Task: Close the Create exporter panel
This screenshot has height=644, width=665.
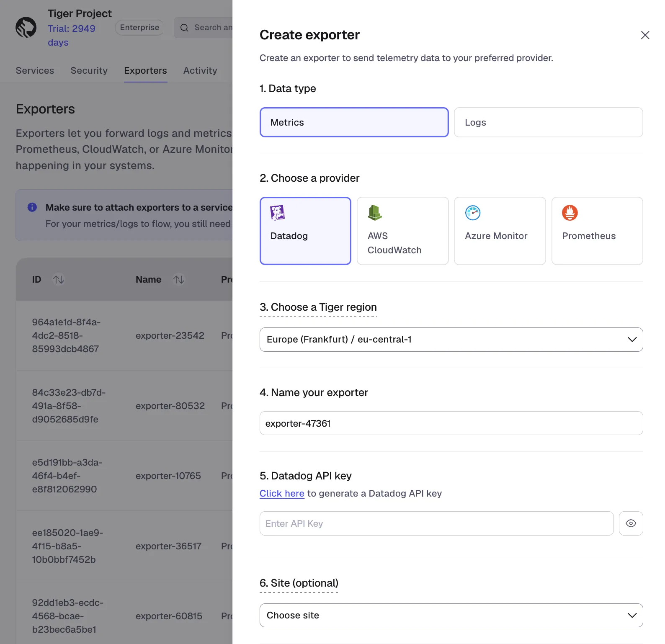Action: coord(645,35)
